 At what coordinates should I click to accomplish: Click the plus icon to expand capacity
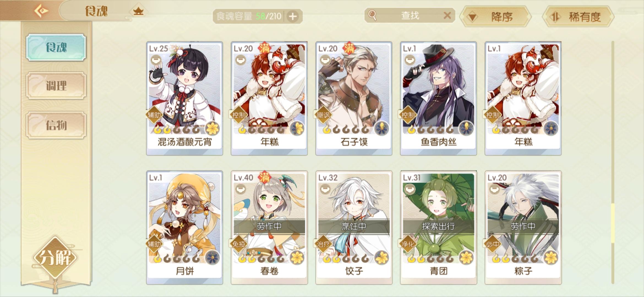[293, 16]
